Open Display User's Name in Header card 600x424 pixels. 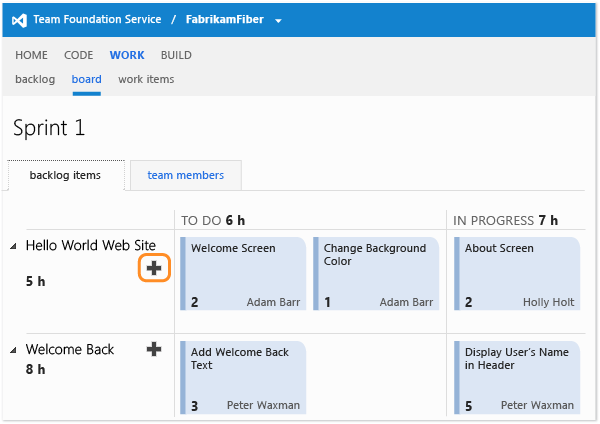tap(517, 378)
